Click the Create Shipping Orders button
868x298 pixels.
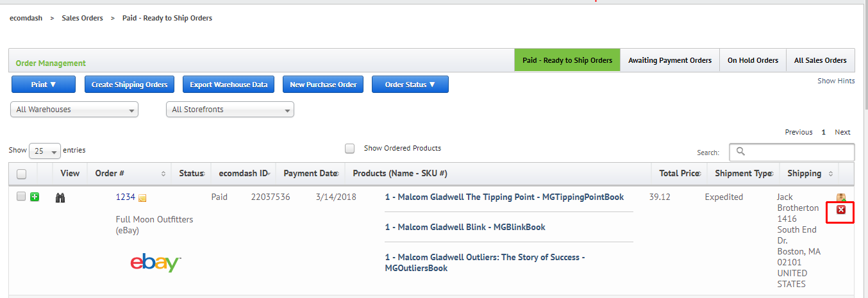(129, 85)
